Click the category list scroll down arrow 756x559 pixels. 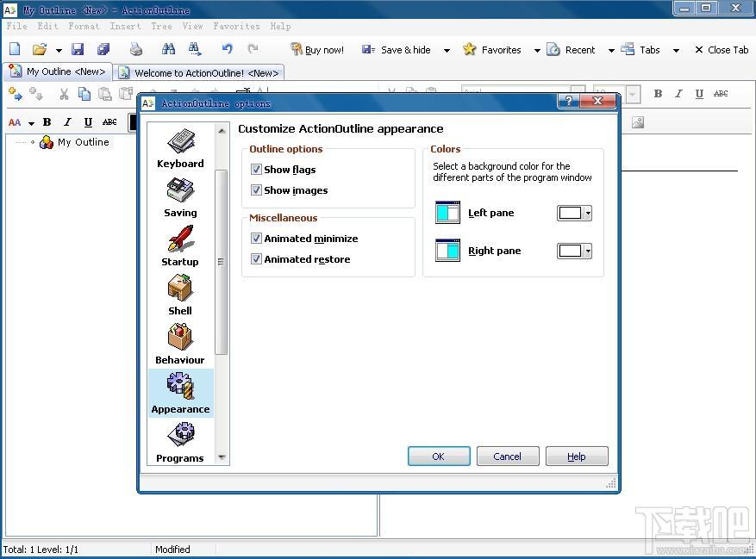pos(222,457)
